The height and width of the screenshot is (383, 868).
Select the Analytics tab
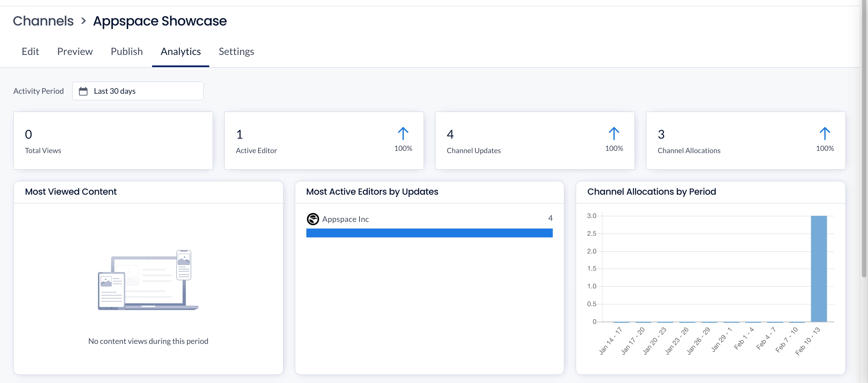coord(181,52)
